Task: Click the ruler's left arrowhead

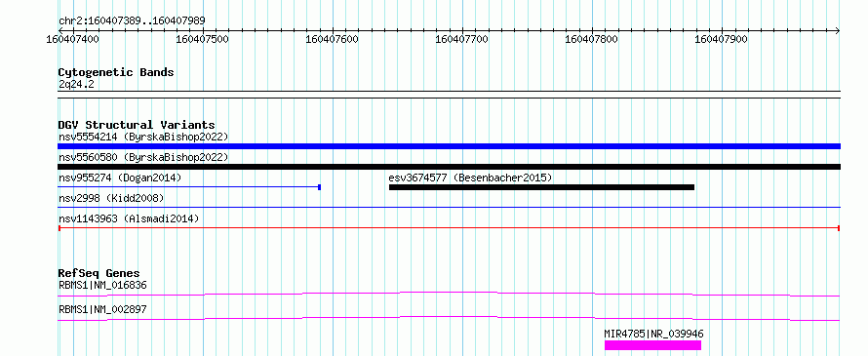Action: (x=61, y=31)
